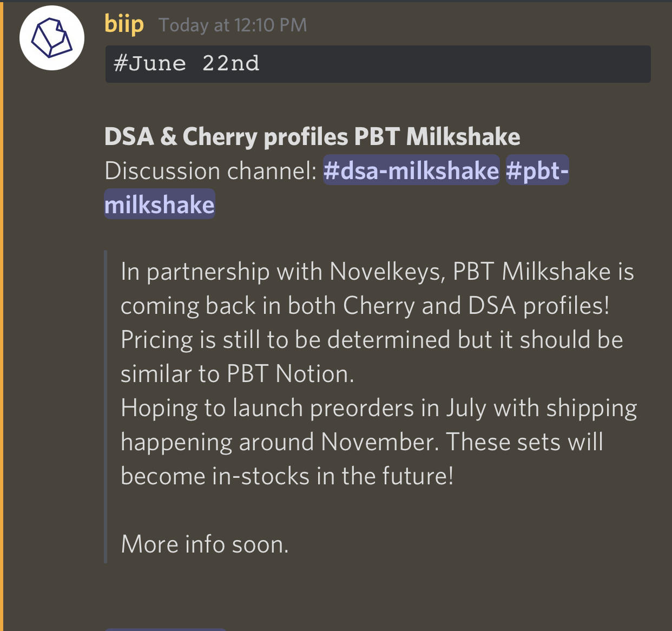
Task: Click the word July in the quote
Action: pyautogui.click(x=466, y=408)
